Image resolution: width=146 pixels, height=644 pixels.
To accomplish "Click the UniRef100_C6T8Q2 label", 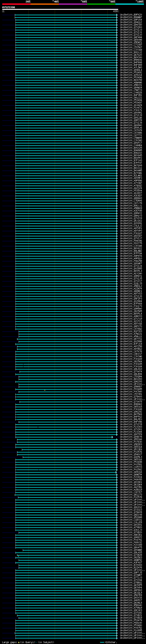I will pyautogui.click(x=131, y=329).
